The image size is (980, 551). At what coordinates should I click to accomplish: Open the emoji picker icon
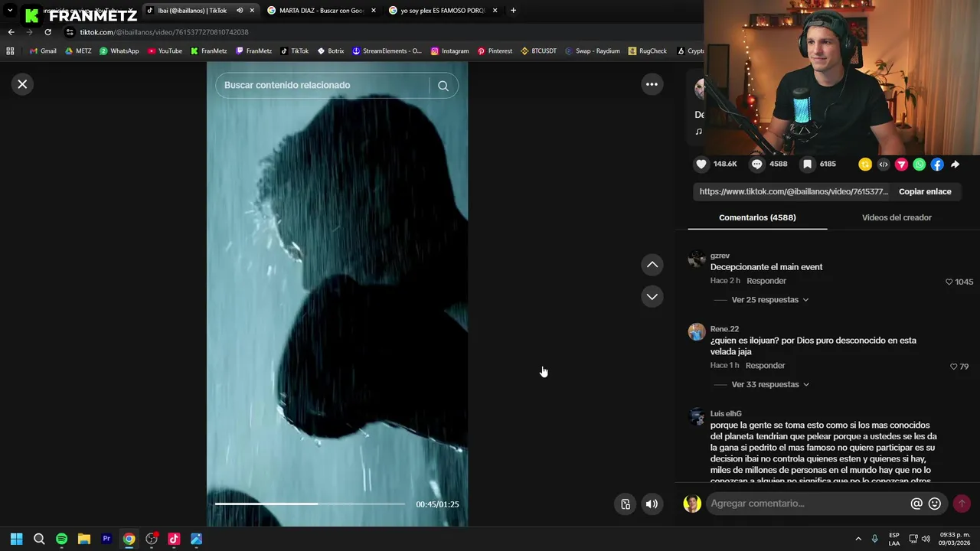tap(935, 504)
